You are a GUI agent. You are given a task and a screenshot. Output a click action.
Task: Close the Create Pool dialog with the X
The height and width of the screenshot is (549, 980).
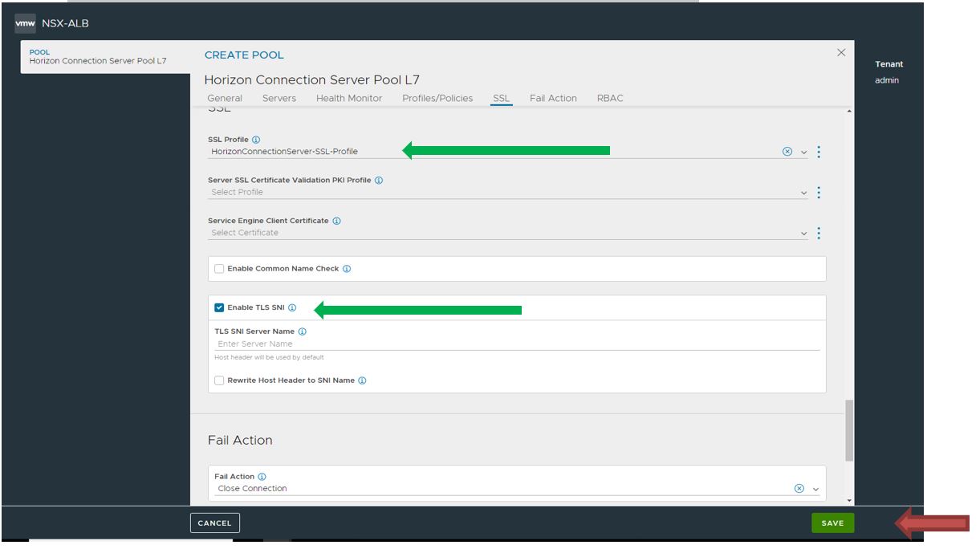[x=841, y=53]
